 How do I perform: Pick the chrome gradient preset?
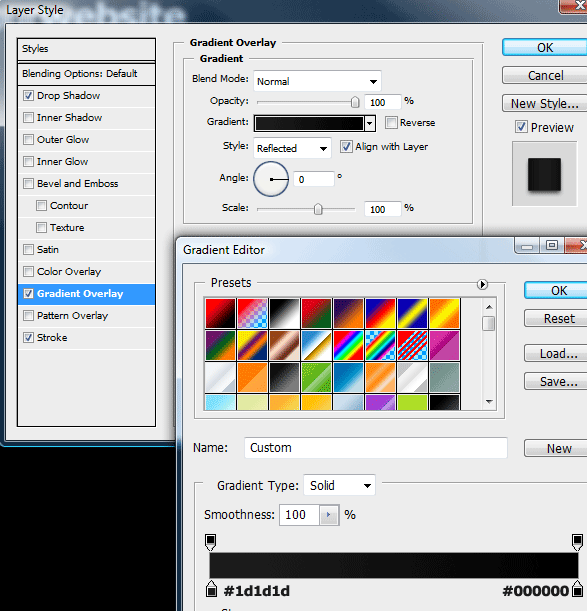click(316, 345)
